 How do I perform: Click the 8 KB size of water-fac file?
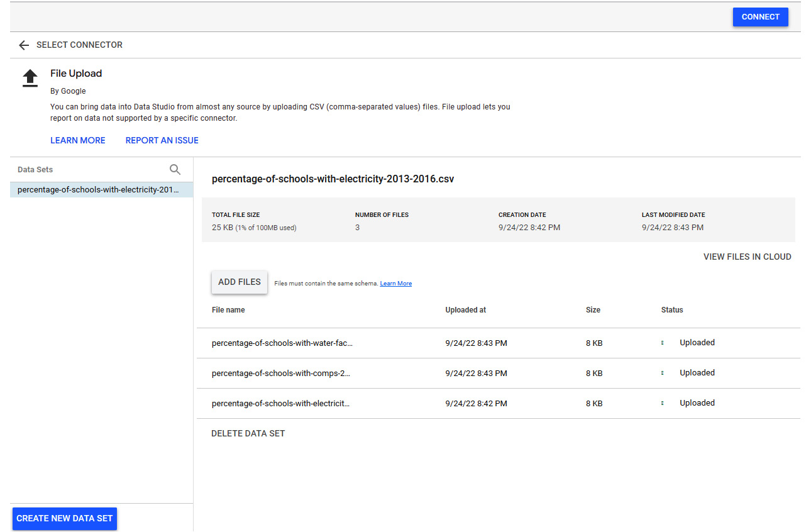click(594, 343)
